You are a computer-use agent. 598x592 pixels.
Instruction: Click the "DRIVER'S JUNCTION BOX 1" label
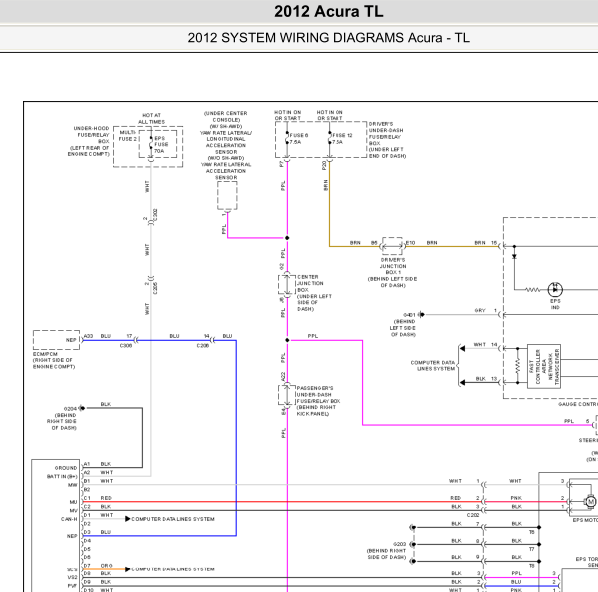tap(393, 266)
